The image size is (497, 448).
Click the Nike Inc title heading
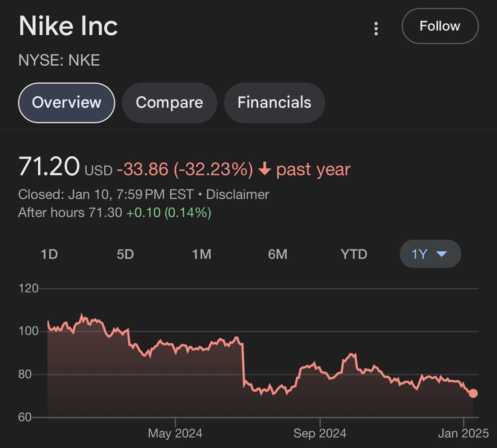click(x=69, y=26)
